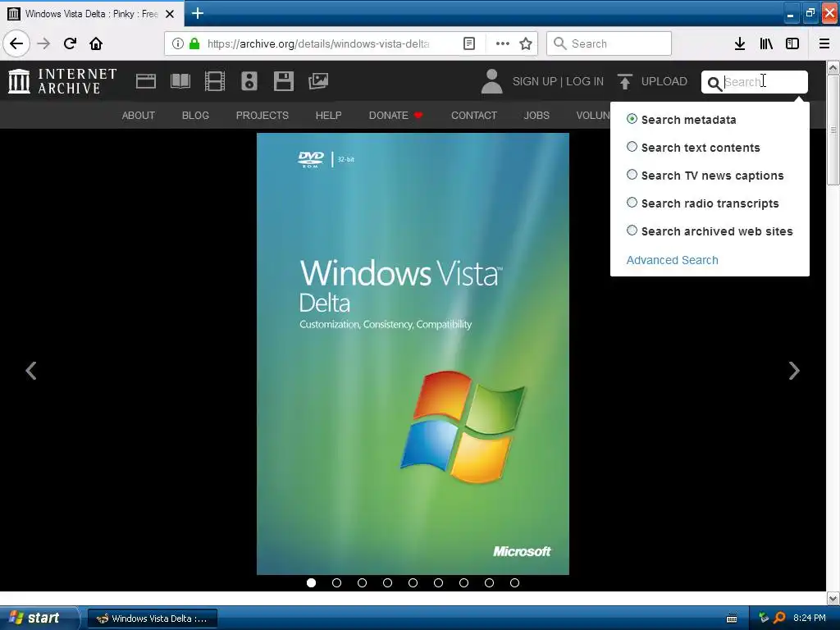Open the Firefox library icon

(766, 43)
